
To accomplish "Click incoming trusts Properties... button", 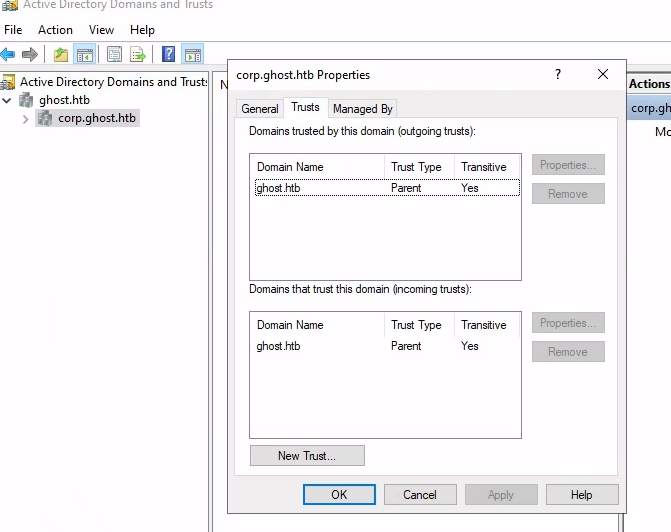I will (568, 323).
